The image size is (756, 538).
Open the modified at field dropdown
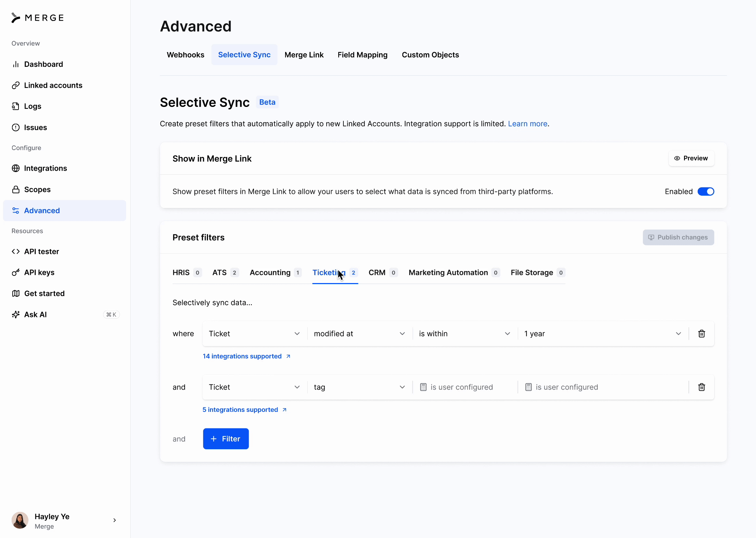pyautogui.click(x=360, y=334)
